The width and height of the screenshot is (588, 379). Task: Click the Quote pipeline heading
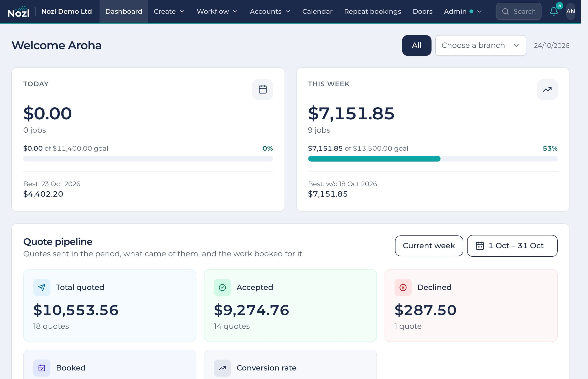pos(58,242)
